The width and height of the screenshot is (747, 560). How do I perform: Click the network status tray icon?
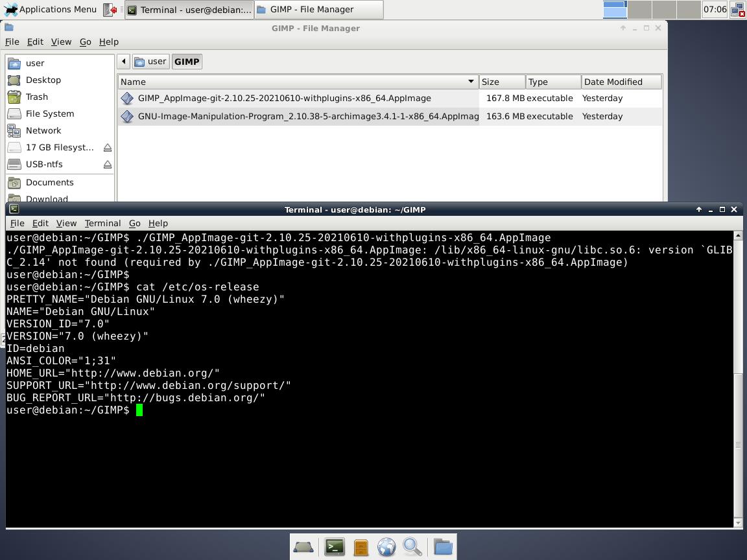click(x=737, y=10)
